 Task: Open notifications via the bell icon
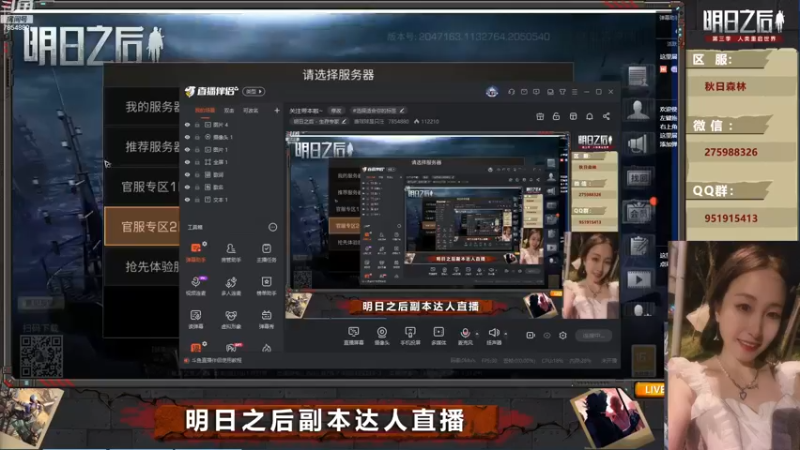click(x=589, y=116)
